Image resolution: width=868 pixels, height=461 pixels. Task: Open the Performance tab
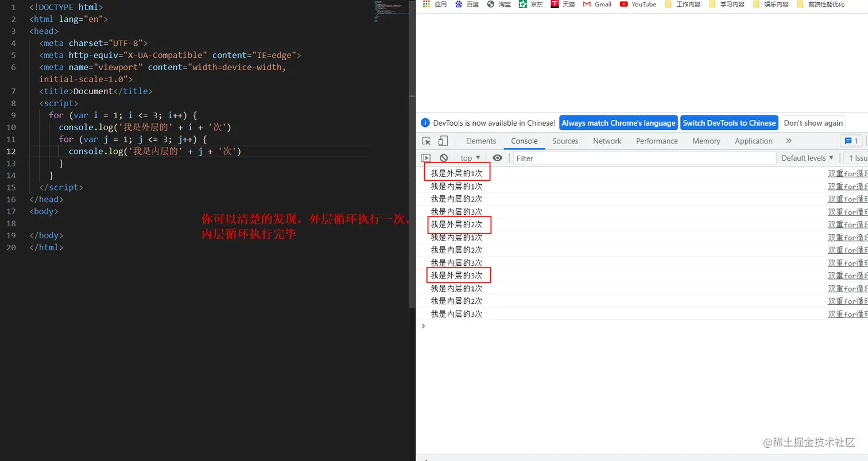pyautogui.click(x=657, y=141)
